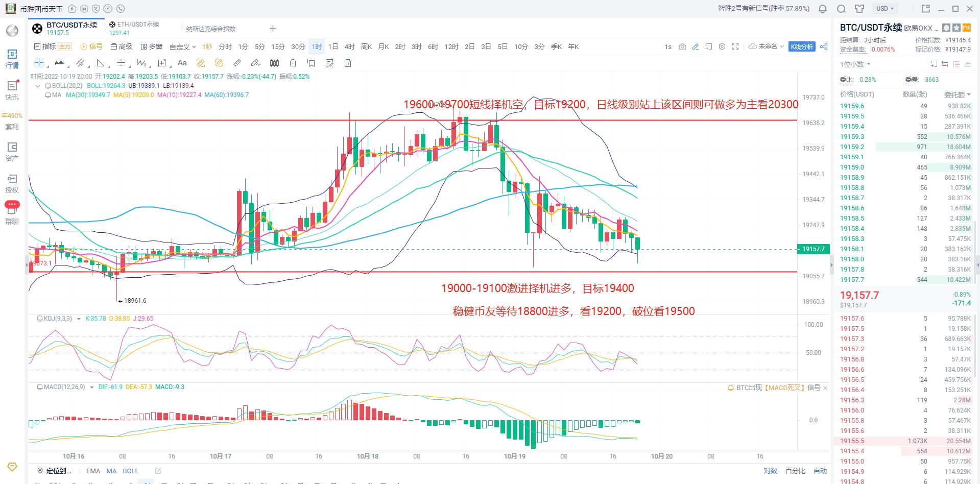Click the trash can delete drawings icon
The image size is (980, 484).
pyautogui.click(x=348, y=63)
